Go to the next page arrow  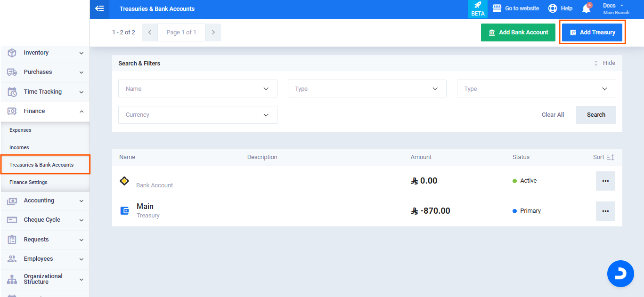(213, 32)
